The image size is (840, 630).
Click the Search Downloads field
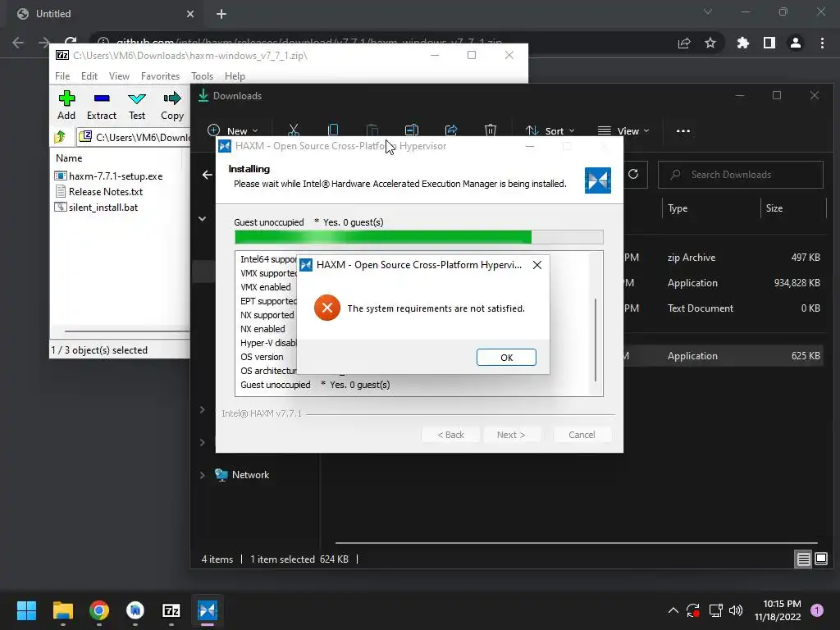[x=741, y=175]
